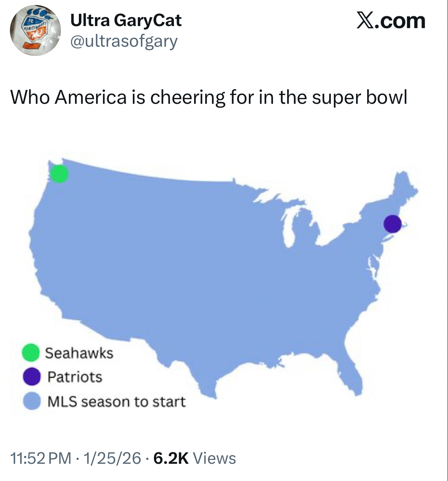
Task: Click the 11:52 PM timestamp
Action: tap(41, 458)
